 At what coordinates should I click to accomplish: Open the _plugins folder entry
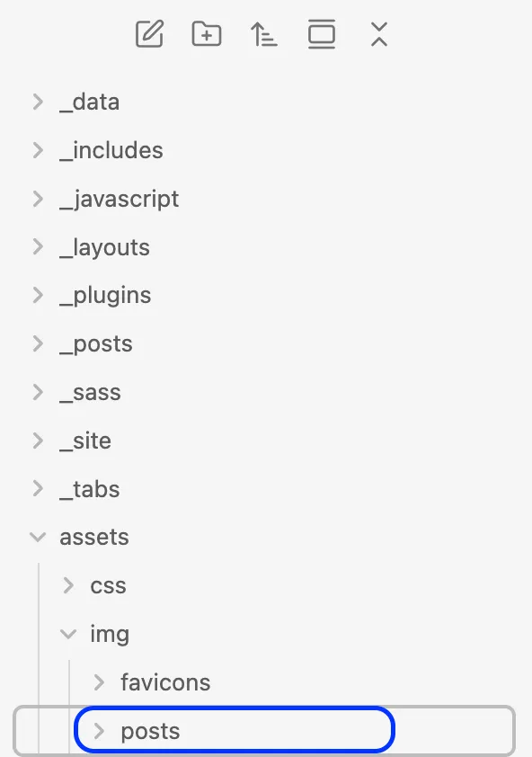click(x=105, y=296)
